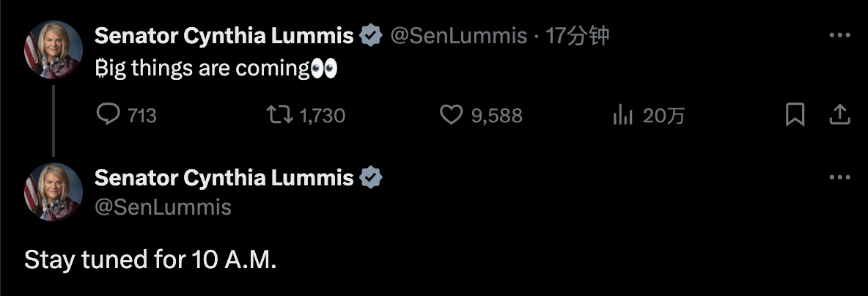Open view analytics bar chart icon

click(x=622, y=114)
